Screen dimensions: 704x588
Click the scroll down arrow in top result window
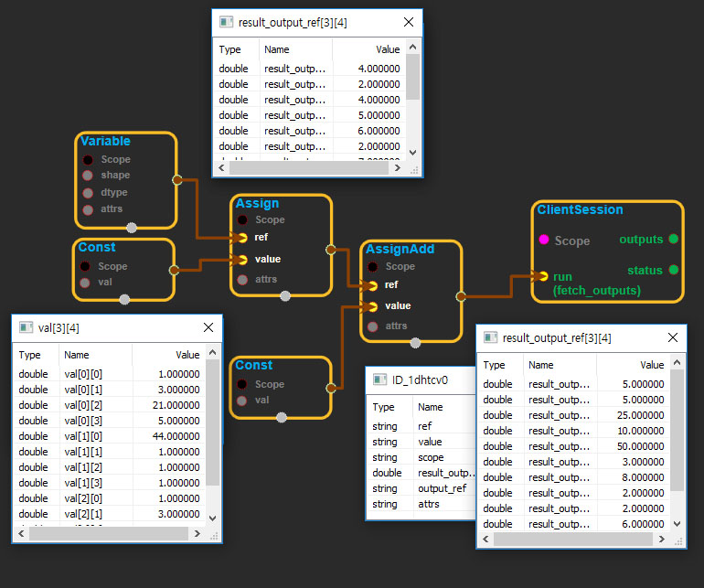[x=413, y=153]
